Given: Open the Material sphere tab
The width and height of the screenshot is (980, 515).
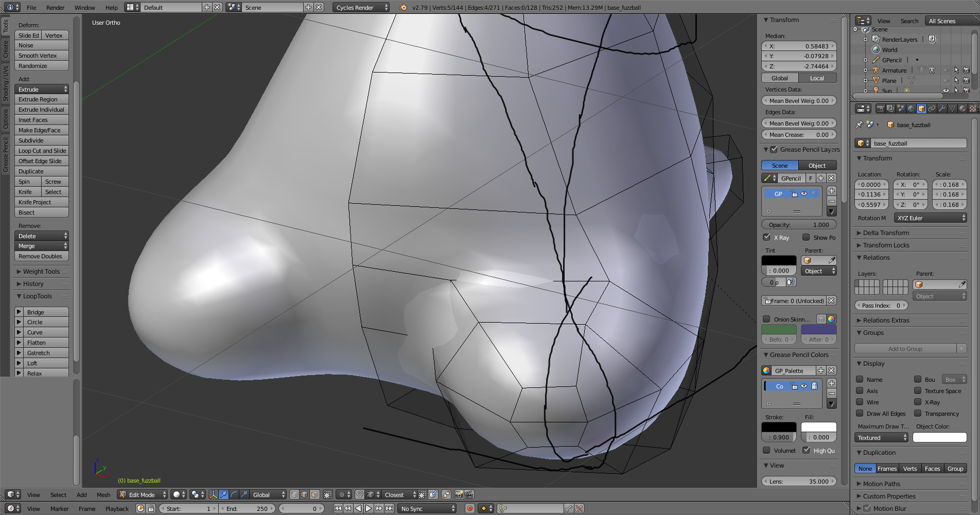Looking at the screenshot, I should 962,109.
